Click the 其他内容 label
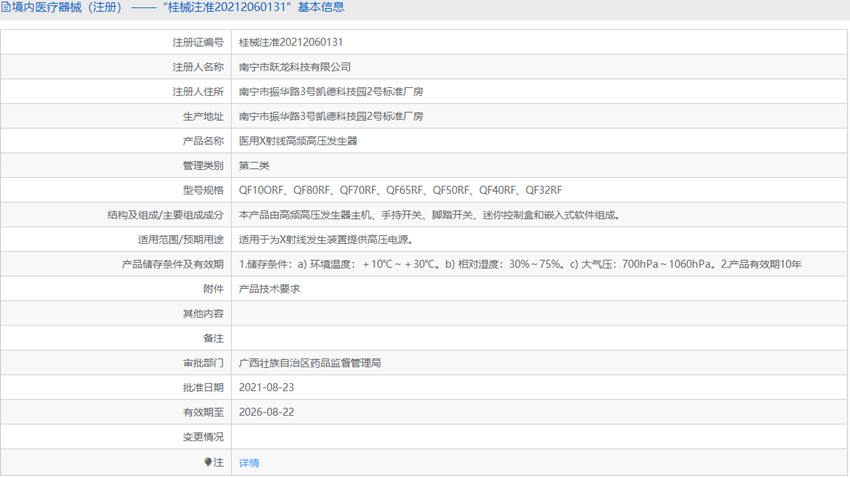Screen dimensions: 850x478 tap(203, 314)
